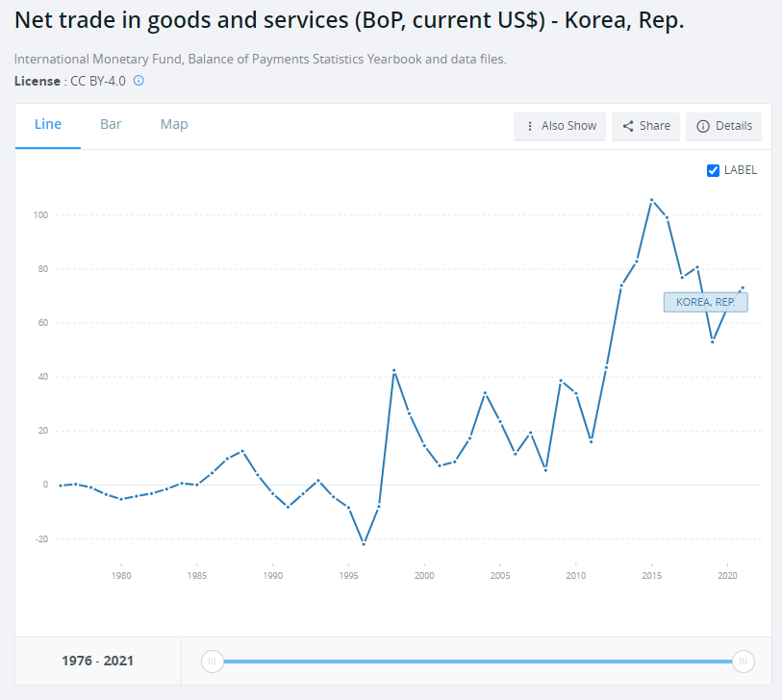The width and height of the screenshot is (782, 700).
Task: Click the three-dot icon beside Also Show
Action: tap(530, 126)
